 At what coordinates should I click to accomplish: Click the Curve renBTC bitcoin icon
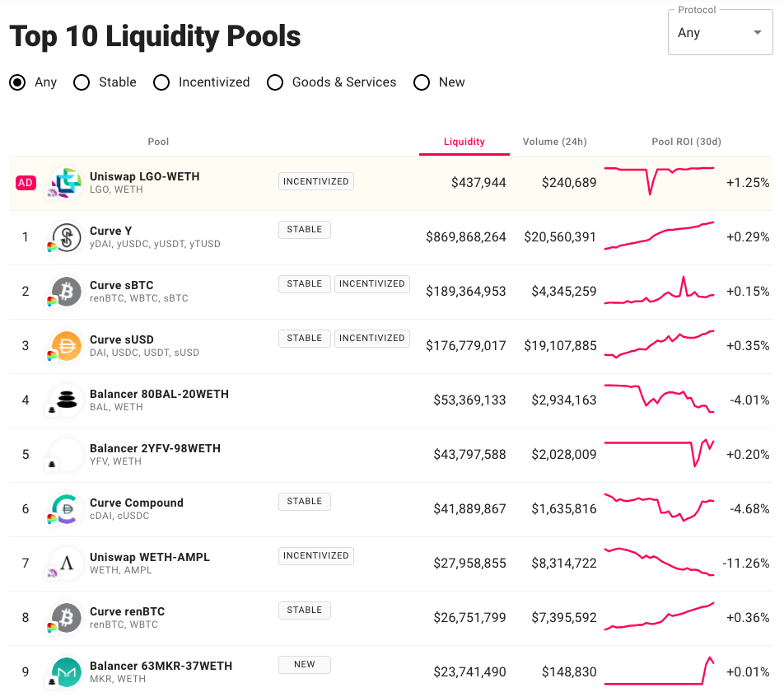point(67,618)
